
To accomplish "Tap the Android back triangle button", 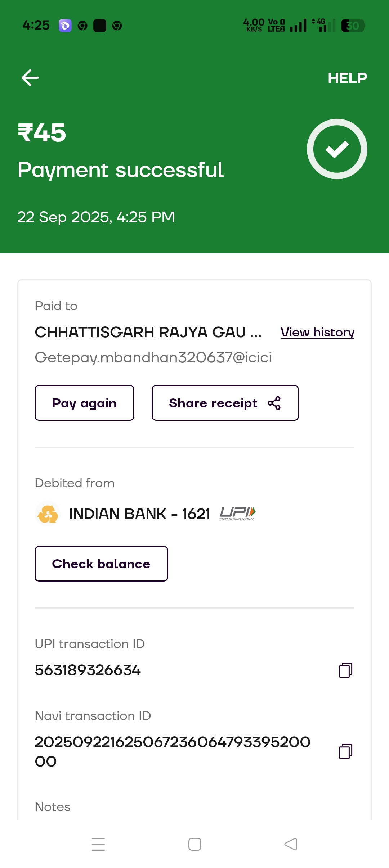I will tap(291, 844).
